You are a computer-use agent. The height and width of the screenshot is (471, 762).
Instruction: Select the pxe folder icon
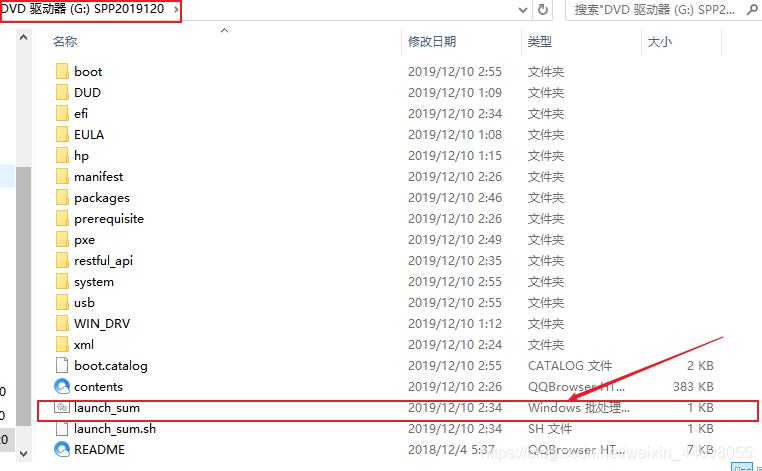pos(62,240)
